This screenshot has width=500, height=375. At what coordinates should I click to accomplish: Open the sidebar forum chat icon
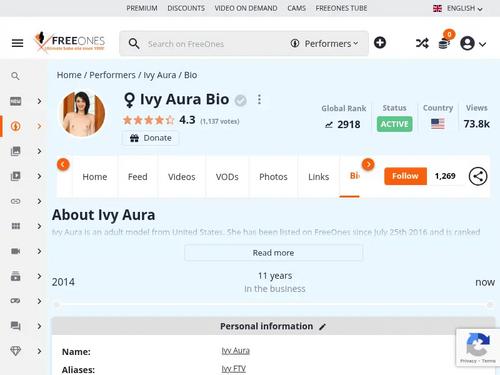[16, 326]
